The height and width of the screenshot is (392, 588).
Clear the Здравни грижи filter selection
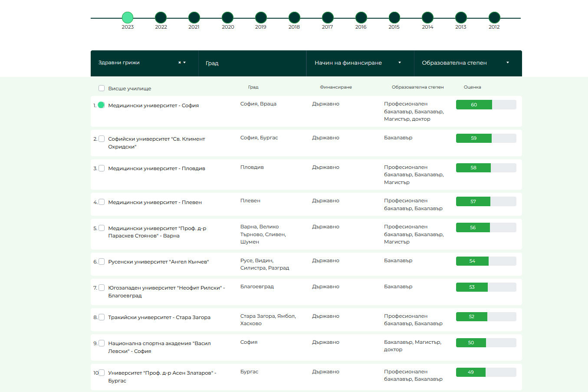[180, 63]
